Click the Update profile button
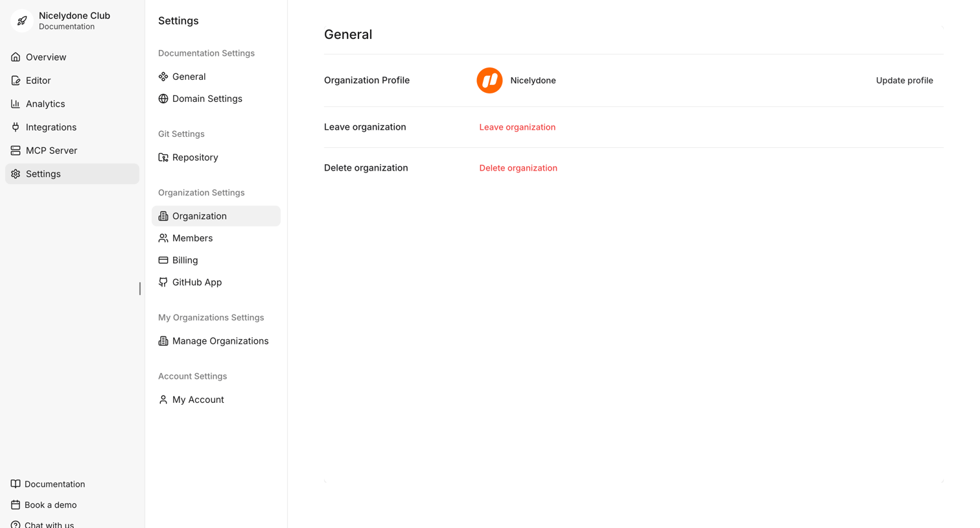This screenshot has width=980, height=528. click(904, 80)
